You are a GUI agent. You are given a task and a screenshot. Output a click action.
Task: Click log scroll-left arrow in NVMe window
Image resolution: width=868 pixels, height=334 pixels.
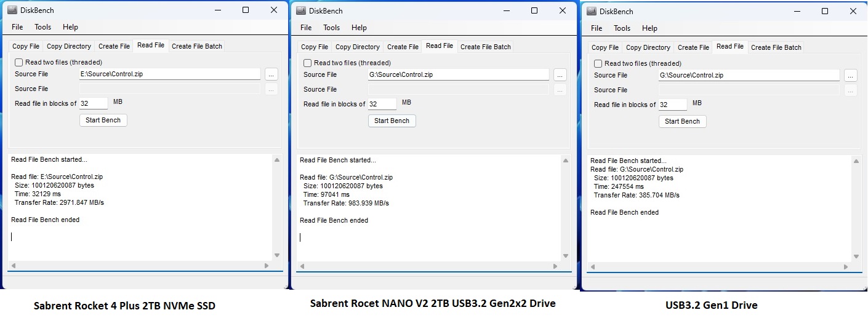click(x=14, y=266)
